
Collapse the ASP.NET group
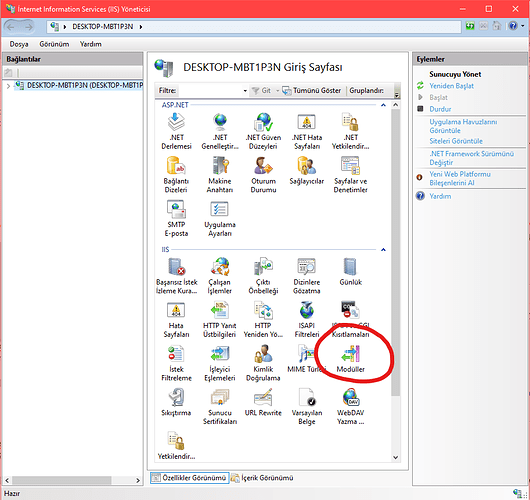(383, 105)
